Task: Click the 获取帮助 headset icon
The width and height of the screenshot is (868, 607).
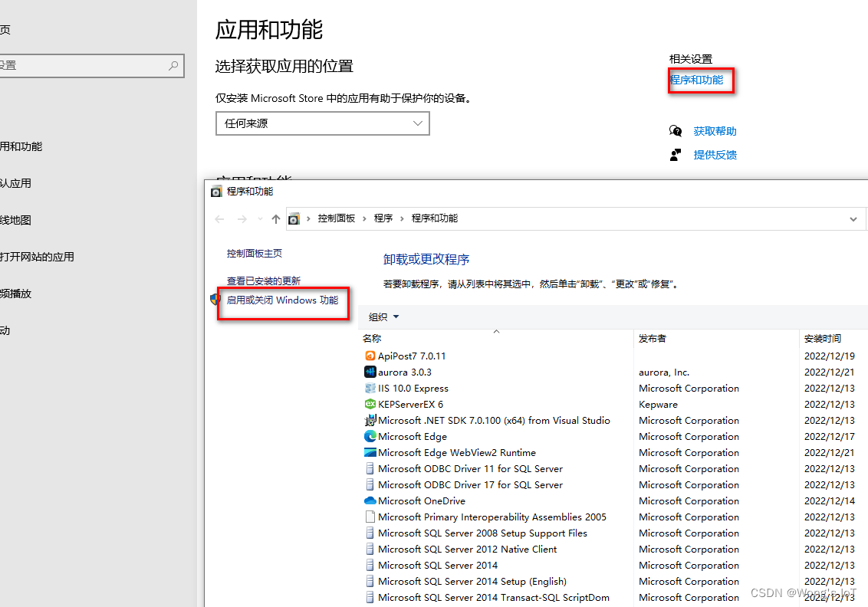Action: click(x=676, y=131)
